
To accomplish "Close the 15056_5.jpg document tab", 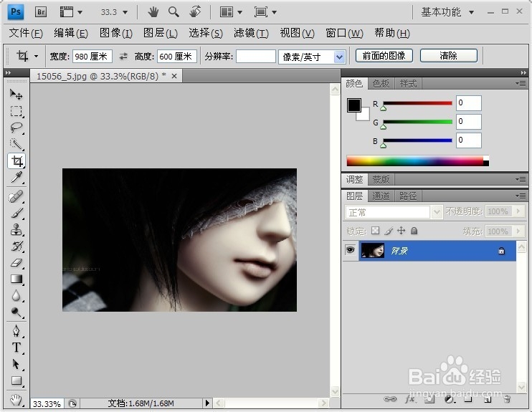I will 174,76.
